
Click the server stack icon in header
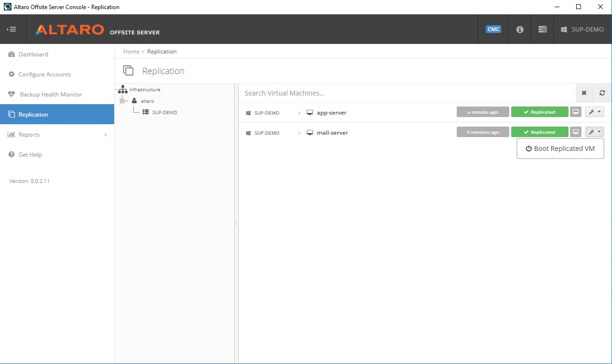tap(542, 29)
